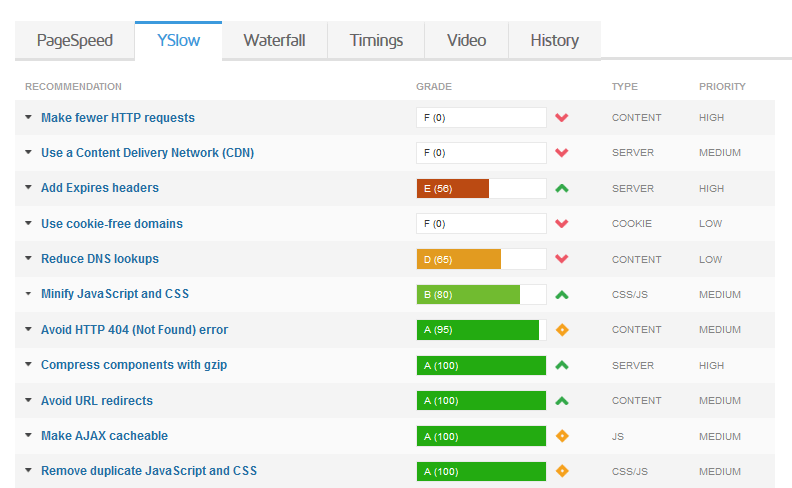Open the PageSpeed tab
792x488 pixels.
coord(75,40)
